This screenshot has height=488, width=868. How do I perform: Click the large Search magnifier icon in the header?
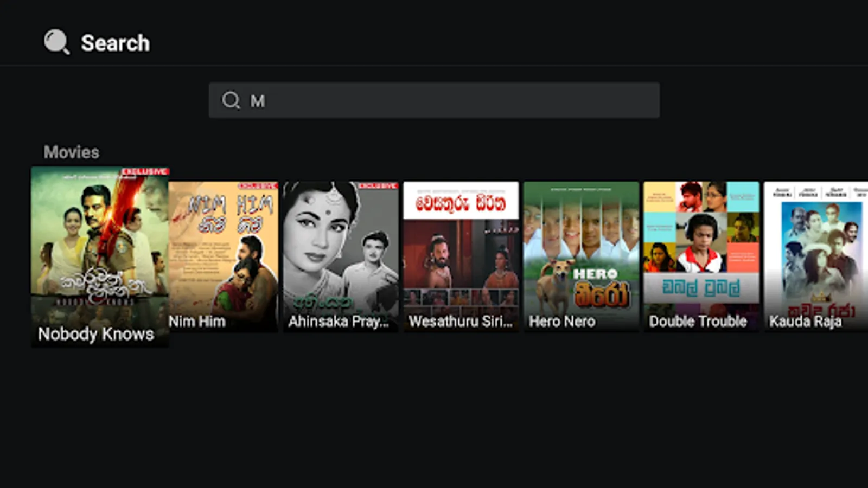click(57, 42)
